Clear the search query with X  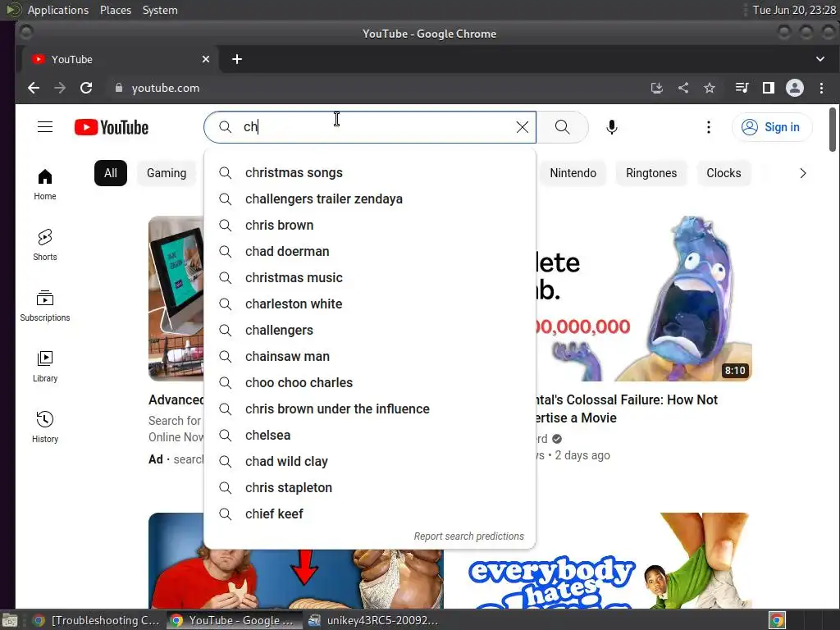click(523, 127)
